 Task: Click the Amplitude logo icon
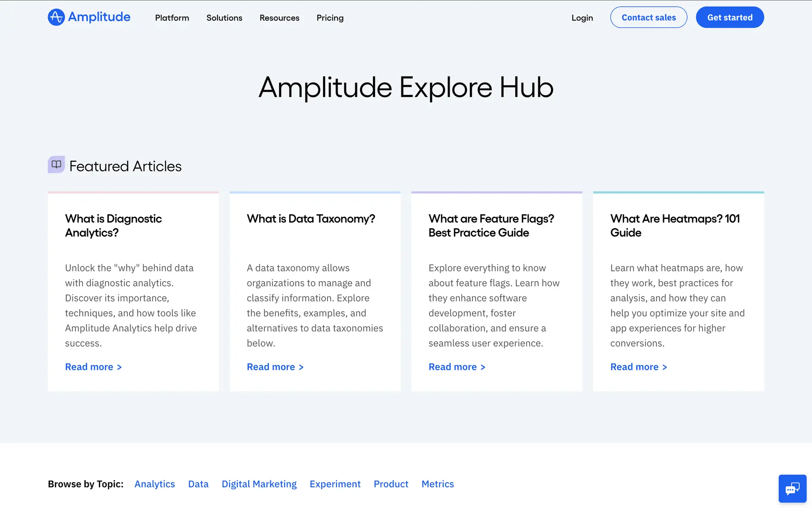(x=56, y=17)
